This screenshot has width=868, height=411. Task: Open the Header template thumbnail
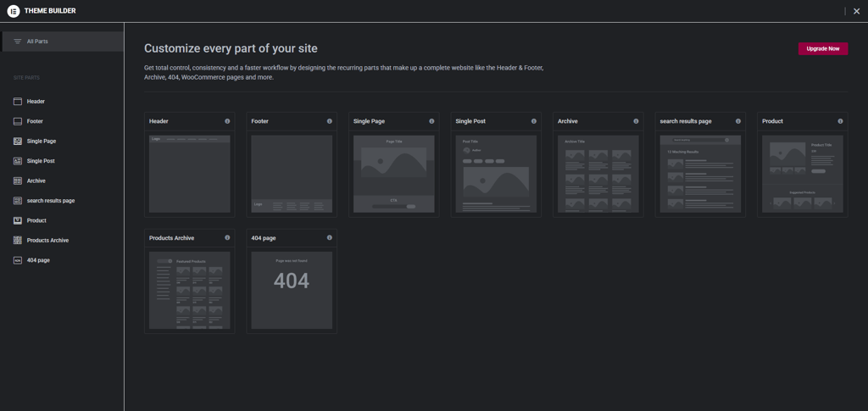[x=189, y=174]
